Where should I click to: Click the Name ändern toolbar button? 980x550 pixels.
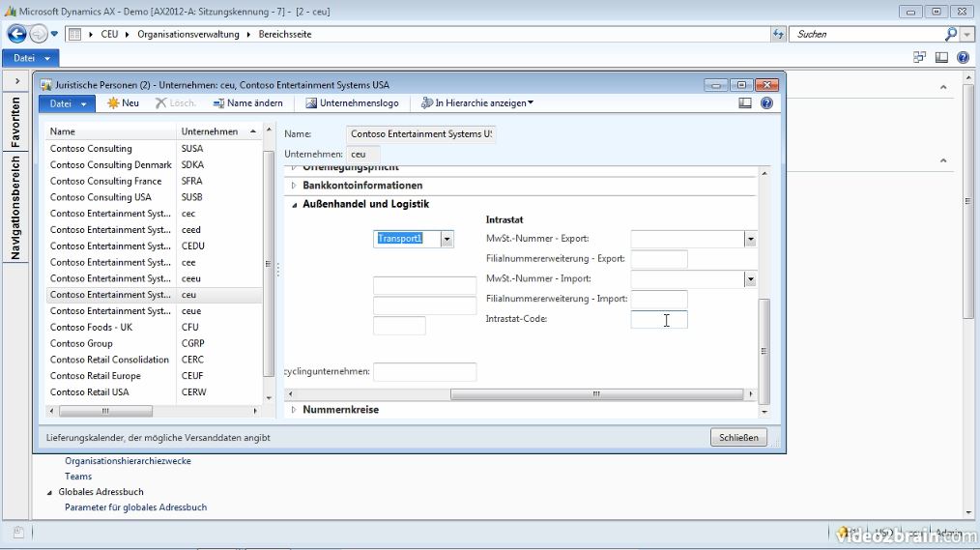[x=247, y=103]
